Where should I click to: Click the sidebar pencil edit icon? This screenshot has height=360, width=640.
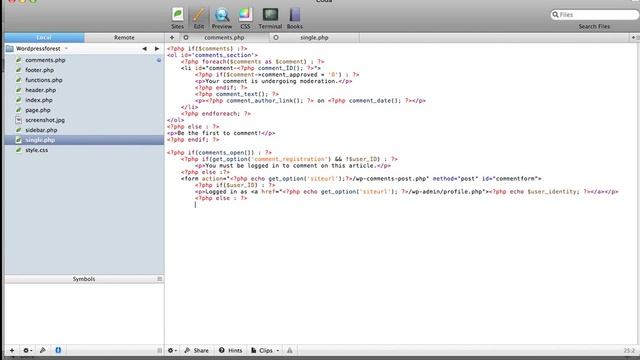tap(43, 350)
